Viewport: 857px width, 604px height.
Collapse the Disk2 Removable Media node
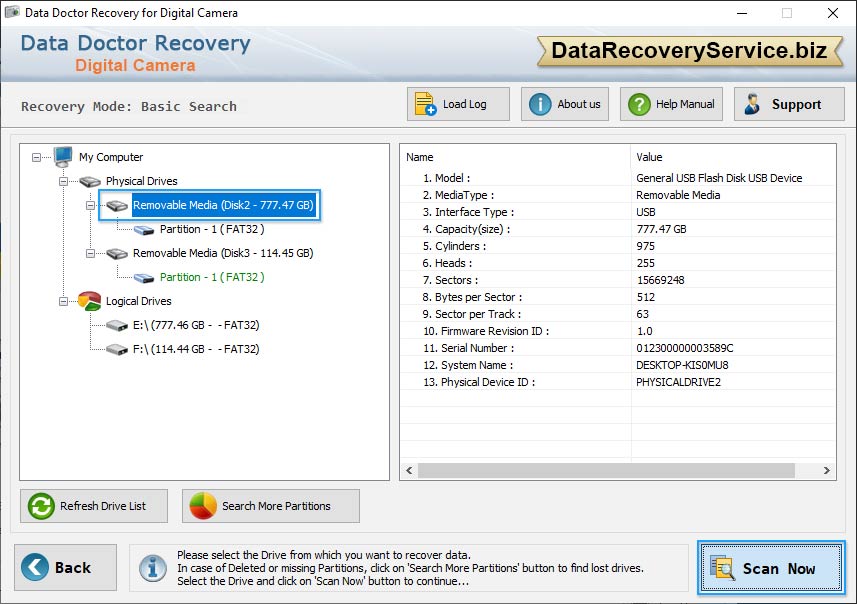[x=90, y=206]
